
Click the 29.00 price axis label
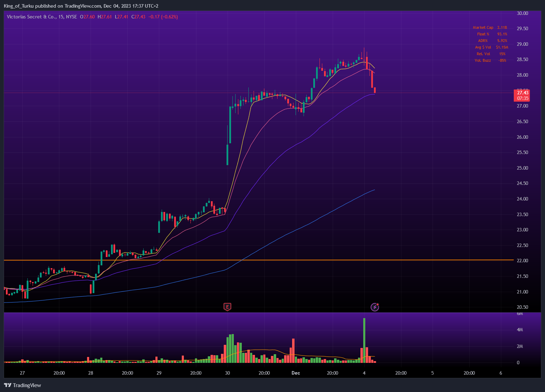(522, 44)
